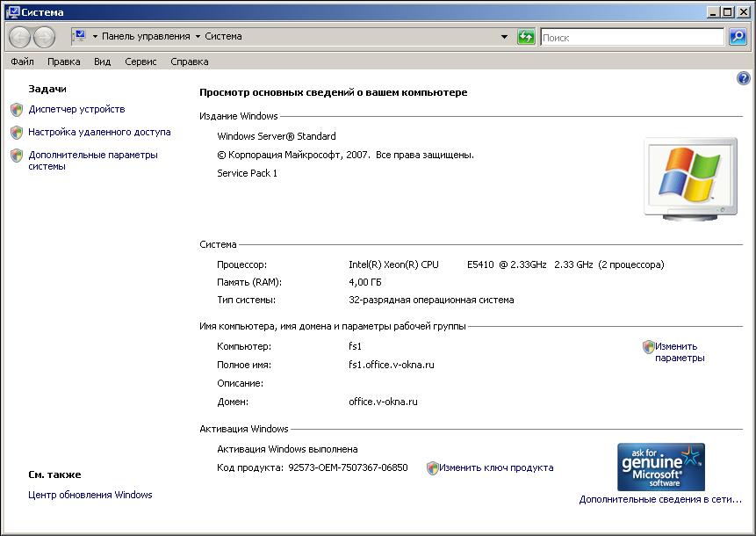
Task: Click the Back navigation arrow button
Action: click(x=20, y=37)
